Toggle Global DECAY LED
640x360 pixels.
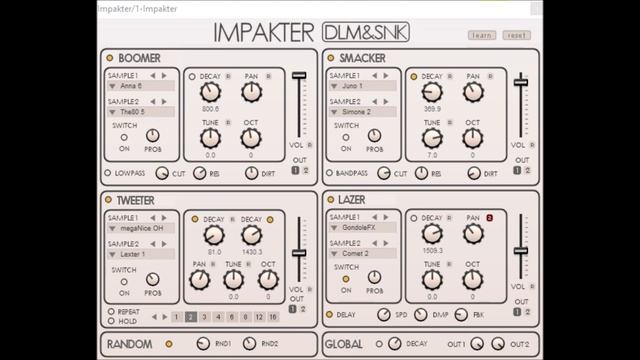tap(379, 344)
